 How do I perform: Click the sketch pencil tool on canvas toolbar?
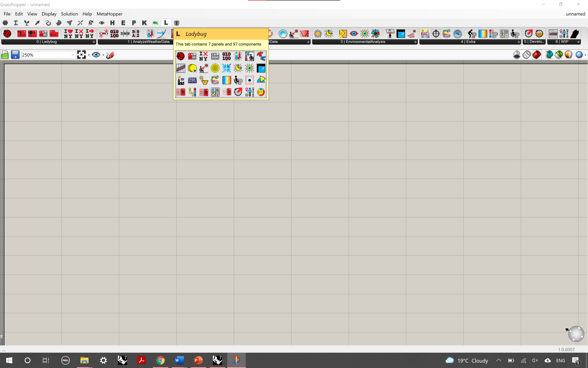110,55
